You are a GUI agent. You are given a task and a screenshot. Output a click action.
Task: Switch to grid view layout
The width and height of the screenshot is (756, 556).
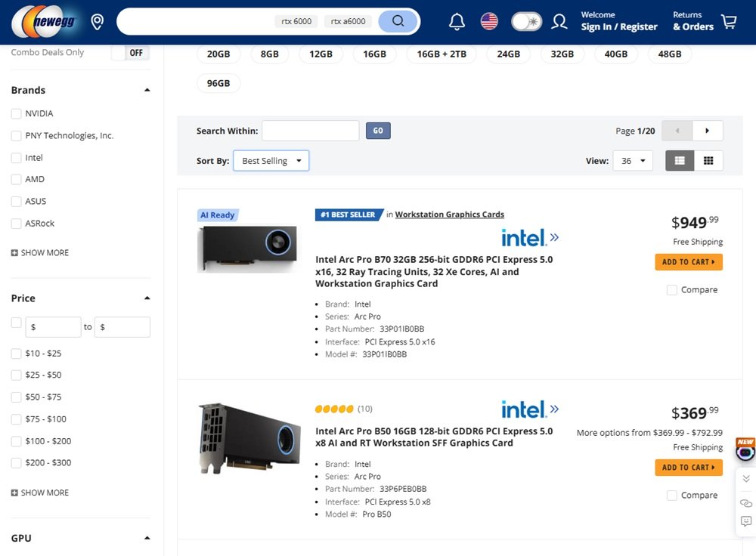[708, 161]
